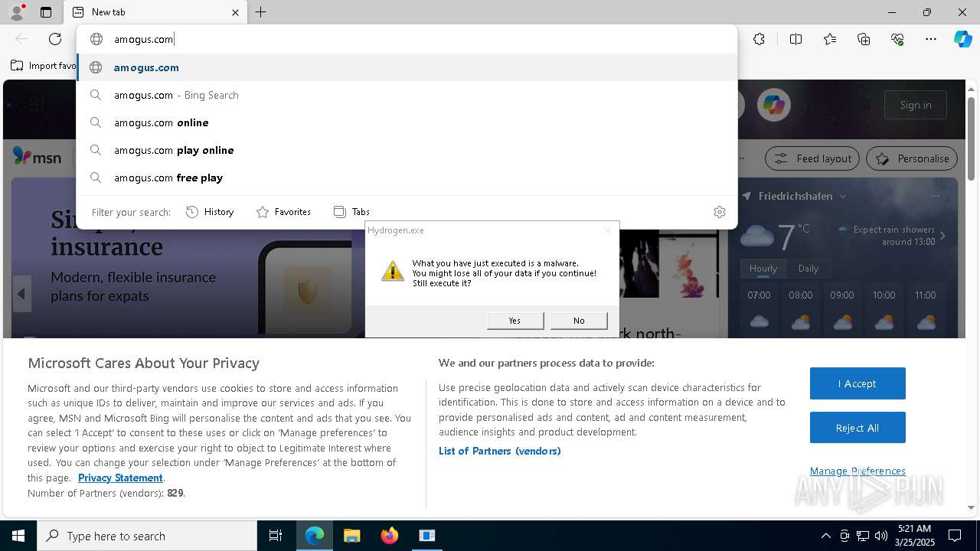The width and height of the screenshot is (980, 551).
Task: Open the Favorites star icon in toolbar
Action: (x=830, y=39)
